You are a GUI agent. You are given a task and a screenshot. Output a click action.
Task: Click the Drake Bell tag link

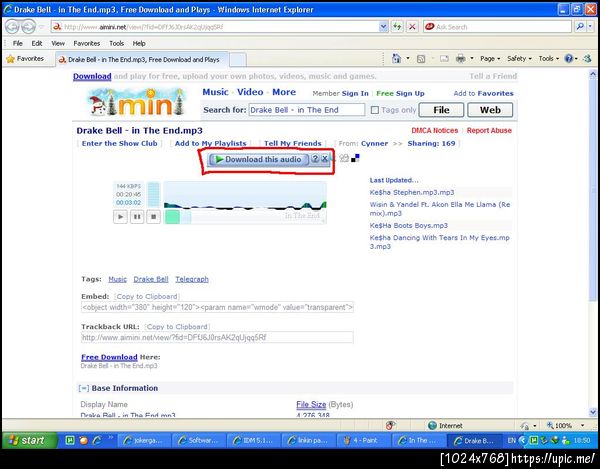[x=151, y=279]
